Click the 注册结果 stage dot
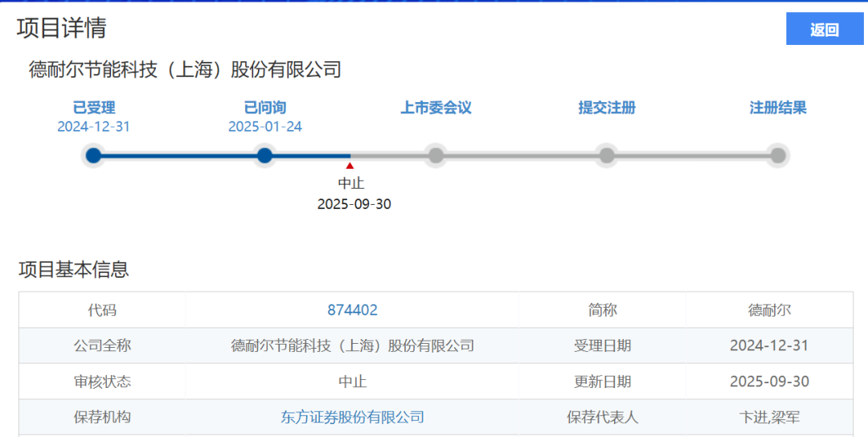The width and height of the screenshot is (868, 437). click(x=777, y=156)
